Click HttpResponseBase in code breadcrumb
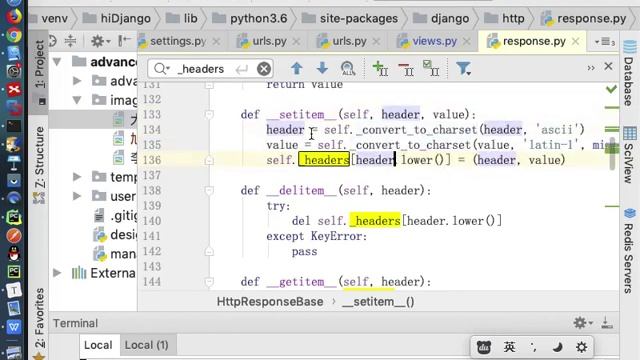640x360 pixels. (x=270, y=302)
